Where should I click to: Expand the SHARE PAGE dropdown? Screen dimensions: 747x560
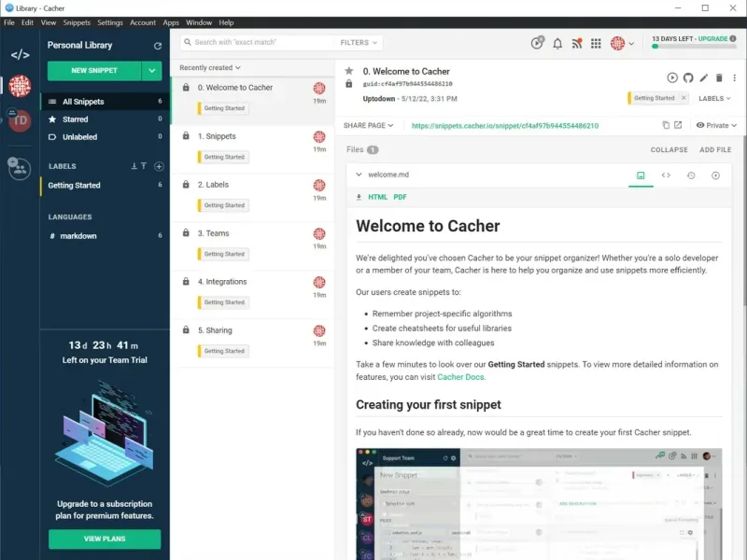[x=368, y=125]
